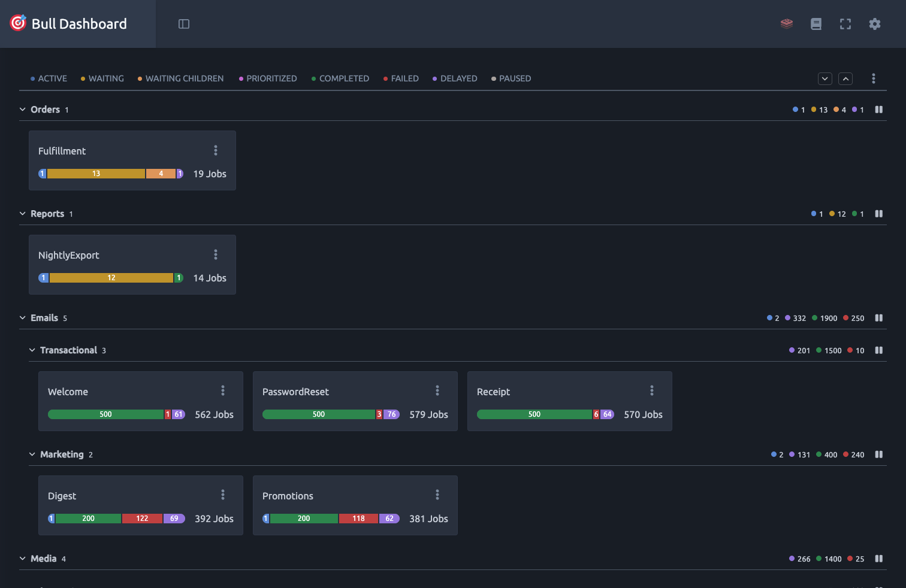Image resolution: width=906 pixels, height=588 pixels.
Task: Enter fullscreen mode
Action: (x=845, y=24)
